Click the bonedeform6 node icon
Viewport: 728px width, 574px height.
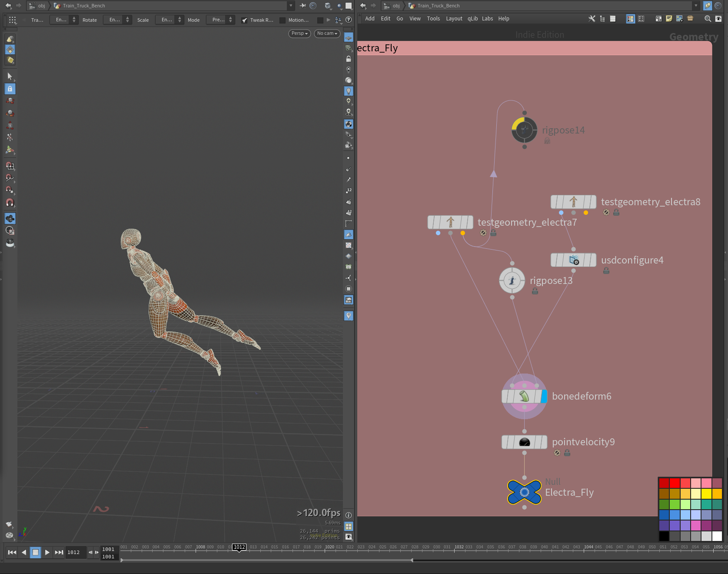coord(524,397)
